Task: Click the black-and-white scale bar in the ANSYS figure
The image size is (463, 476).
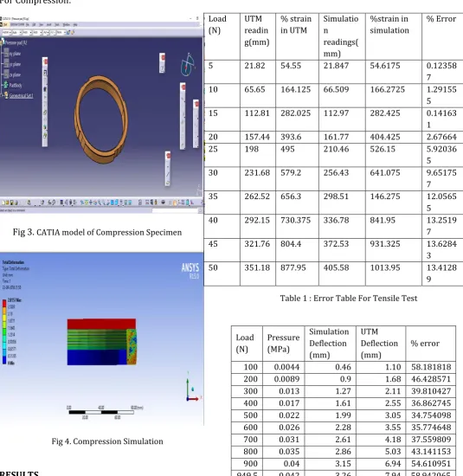Action: (101, 412)
